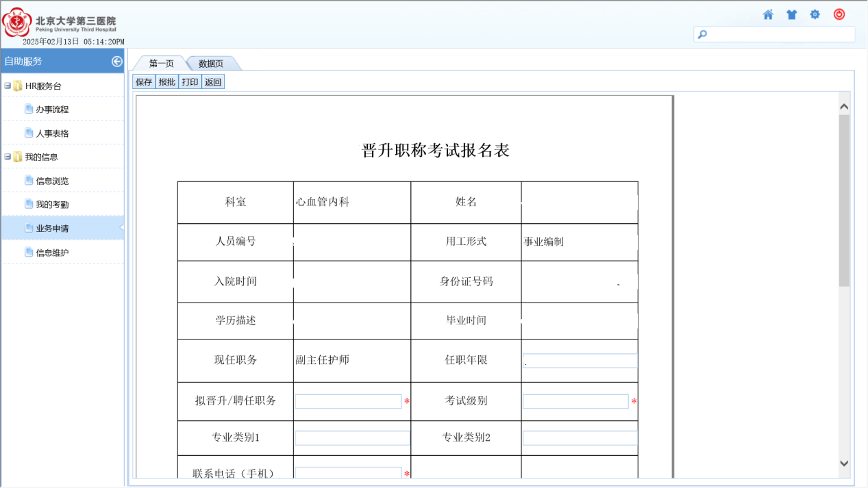Collapse sidebar with the left arrow icon

click(x=116, y=62)
